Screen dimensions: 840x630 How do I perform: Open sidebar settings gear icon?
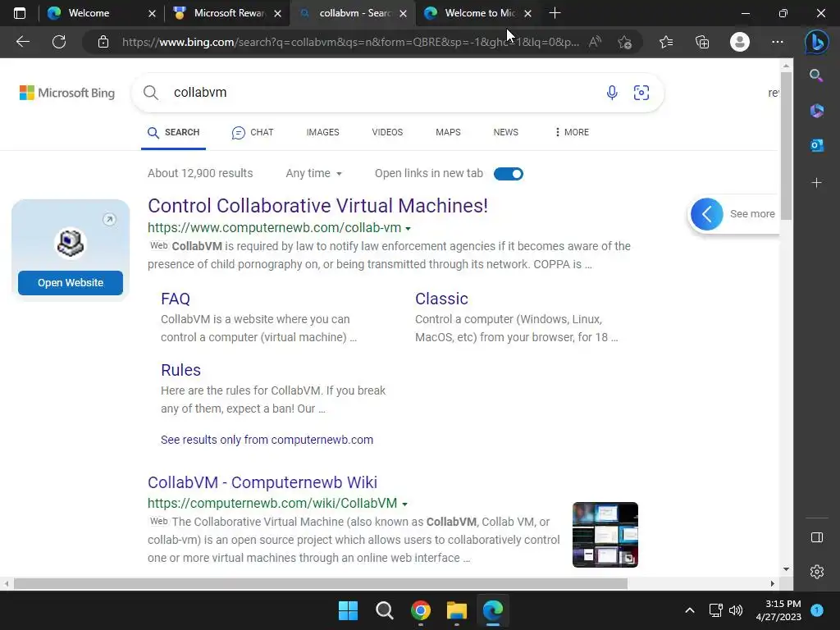coord(816,572)
